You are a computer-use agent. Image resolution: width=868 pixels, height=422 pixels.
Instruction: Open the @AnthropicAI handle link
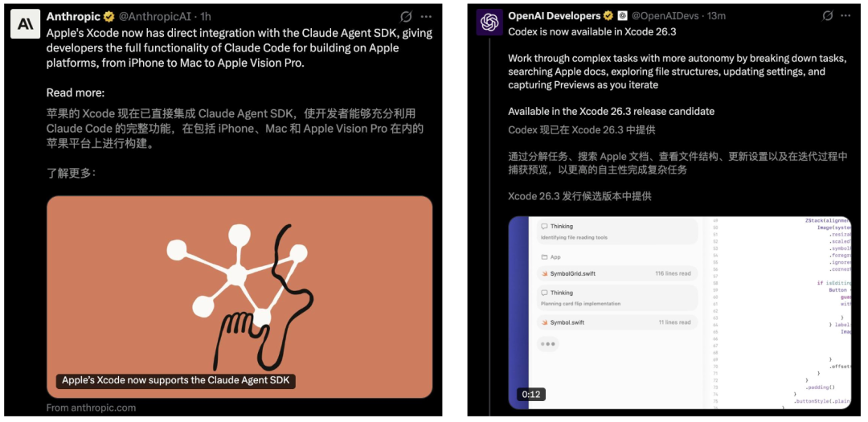click(x=158, y=17)
